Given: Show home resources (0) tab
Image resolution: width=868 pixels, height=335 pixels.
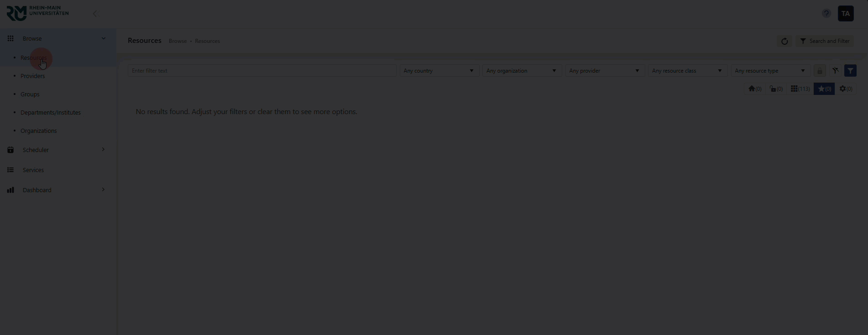Looking at the screenshot, I should pos(755,89).
